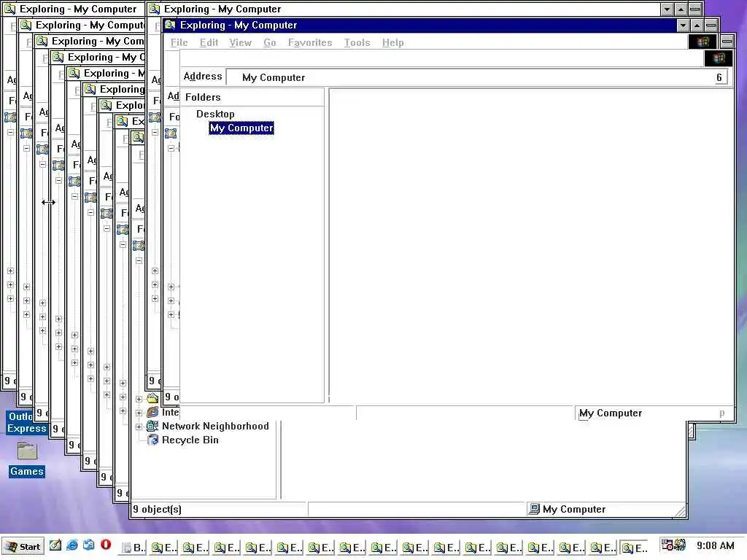This screenshot has height=560, width=747.
Task: Open the Help menu in front Explorer window
Action: (392, 43)
